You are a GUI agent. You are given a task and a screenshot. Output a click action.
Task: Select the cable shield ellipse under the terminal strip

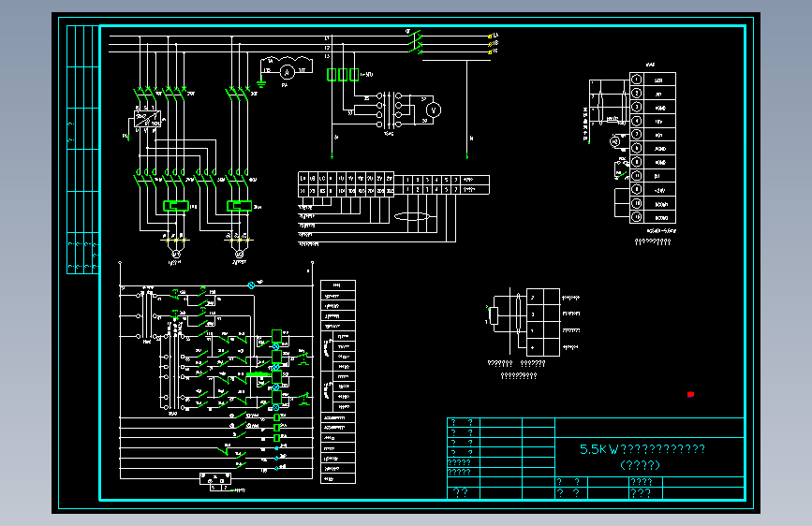coord(412,216)
